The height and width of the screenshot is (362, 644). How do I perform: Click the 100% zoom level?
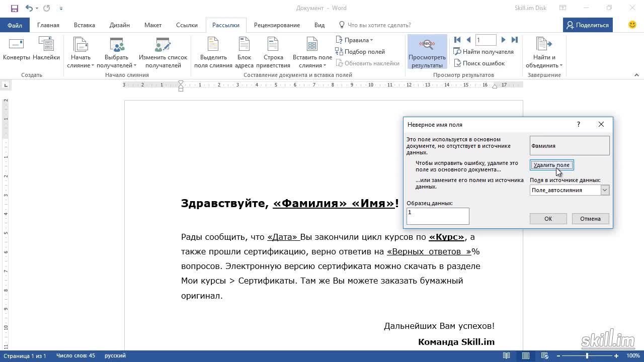632,356
